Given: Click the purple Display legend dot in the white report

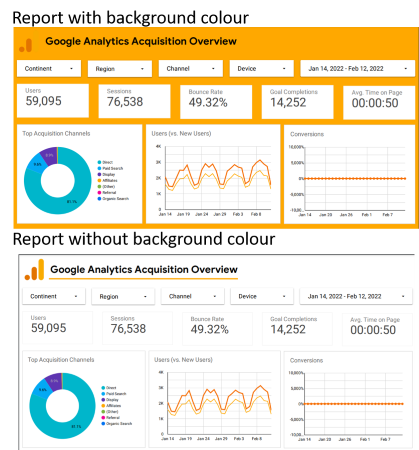Looking at the screenshot, I should pos(103,400).
